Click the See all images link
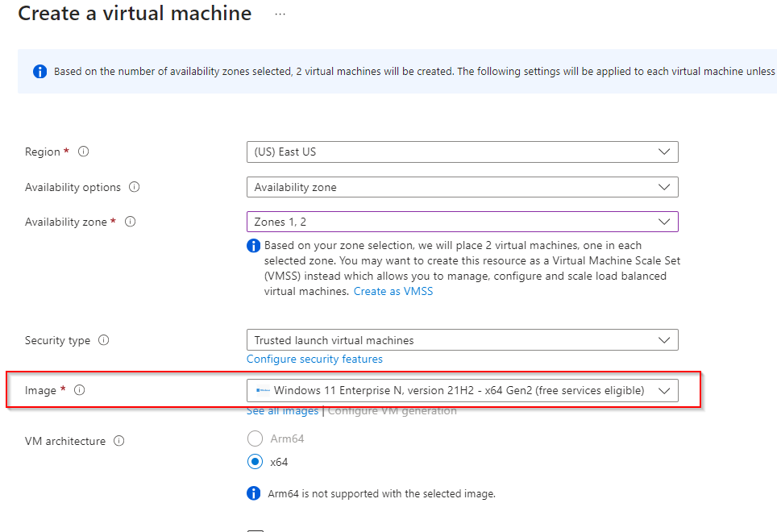777x532 pixels. tap(282, 411)
